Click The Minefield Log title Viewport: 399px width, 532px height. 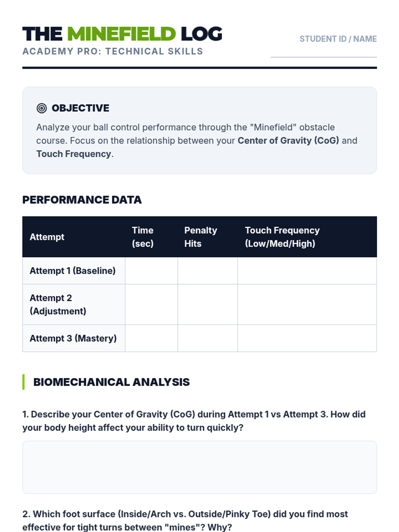pyautogui.click(x=122, y=34)
